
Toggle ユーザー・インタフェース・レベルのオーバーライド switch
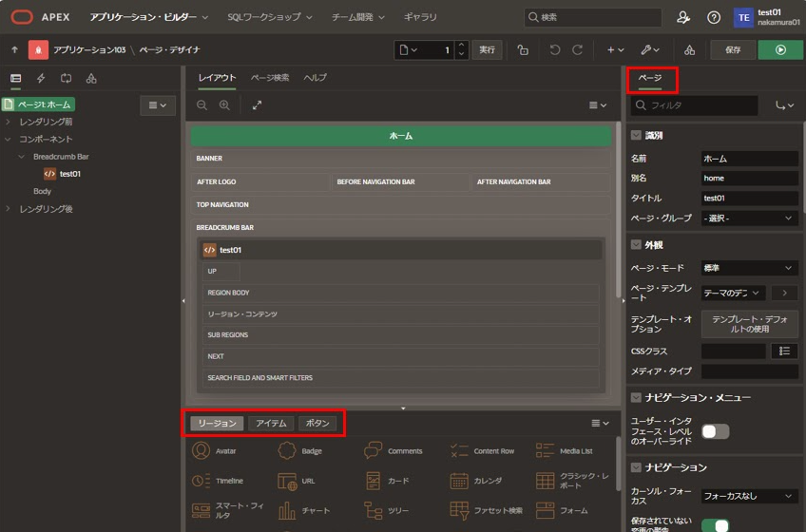coord(715,431)
